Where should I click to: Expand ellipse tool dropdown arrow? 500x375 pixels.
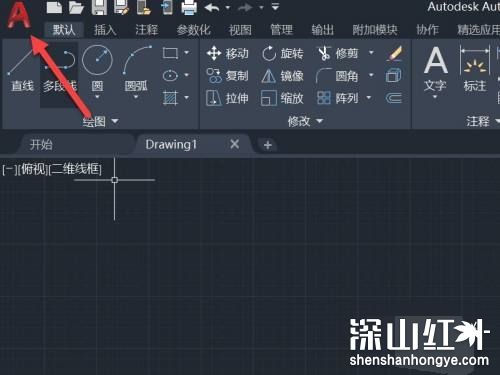186,75
